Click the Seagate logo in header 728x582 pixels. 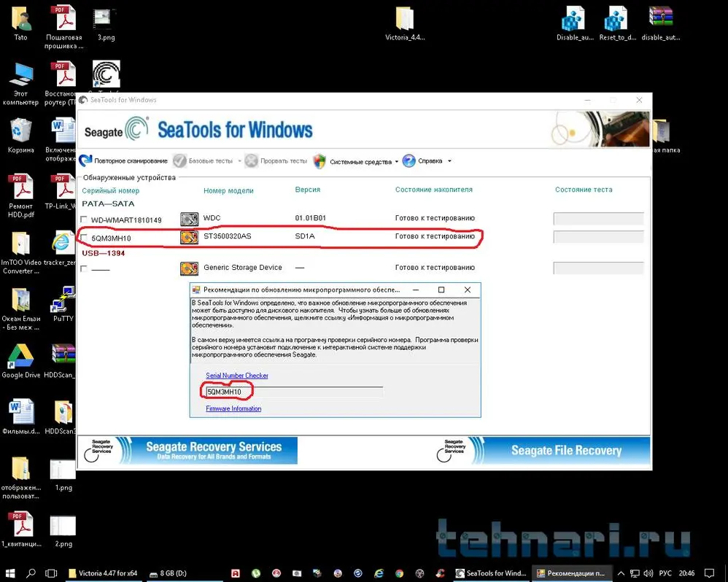[x=117, y=130]
